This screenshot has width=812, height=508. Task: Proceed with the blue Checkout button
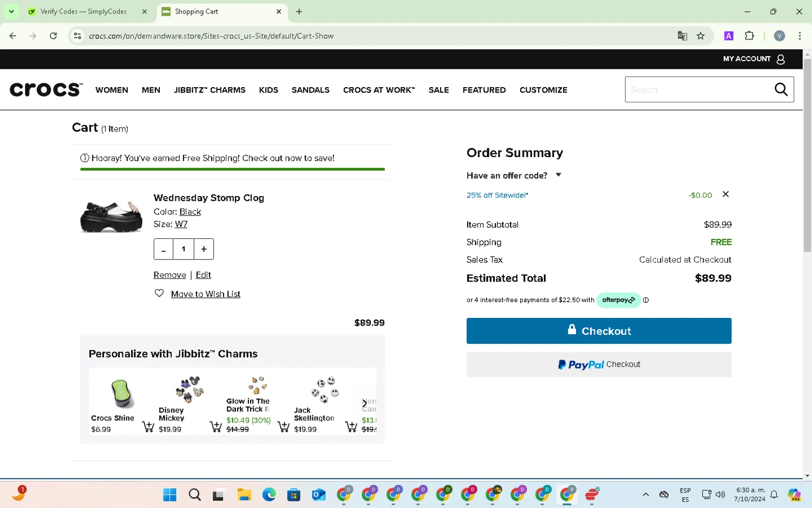pos(599,331)
